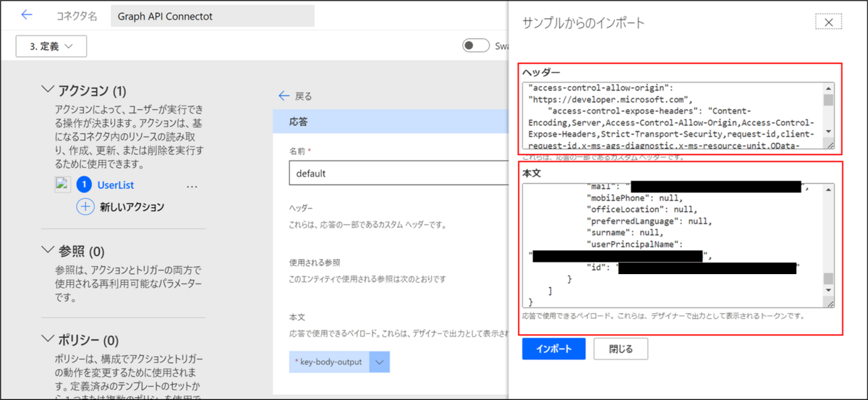Click the ヘッダー text area scrollbar thumb
This screenshot has width=868, height=400.
tap(828, 100)
